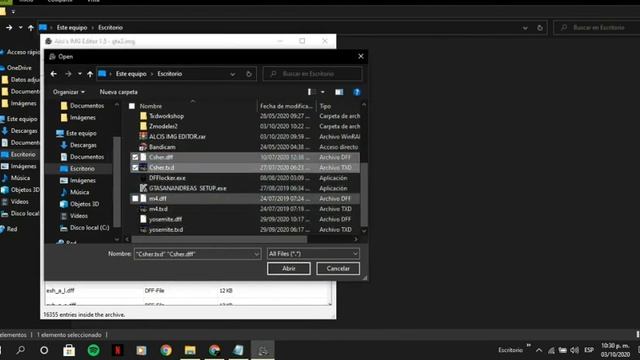Select Disco local (C:) in the Open dialog tree
This screenshot has width=640, height=360.
[x=89, y=228]
